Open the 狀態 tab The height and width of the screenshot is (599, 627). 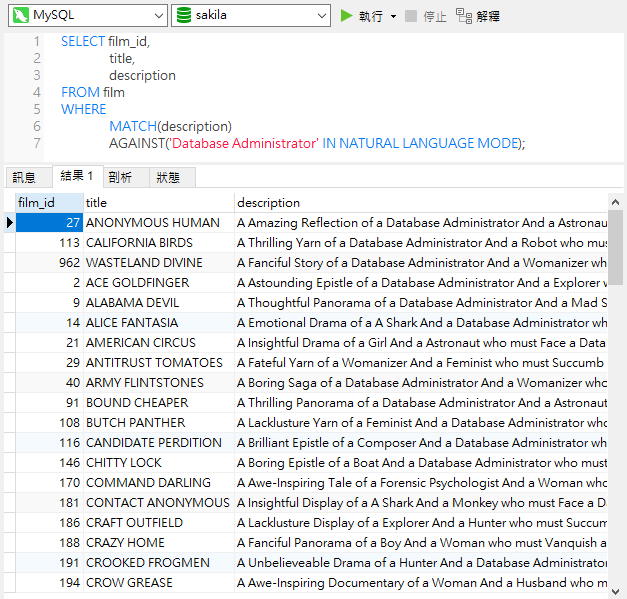168,178
